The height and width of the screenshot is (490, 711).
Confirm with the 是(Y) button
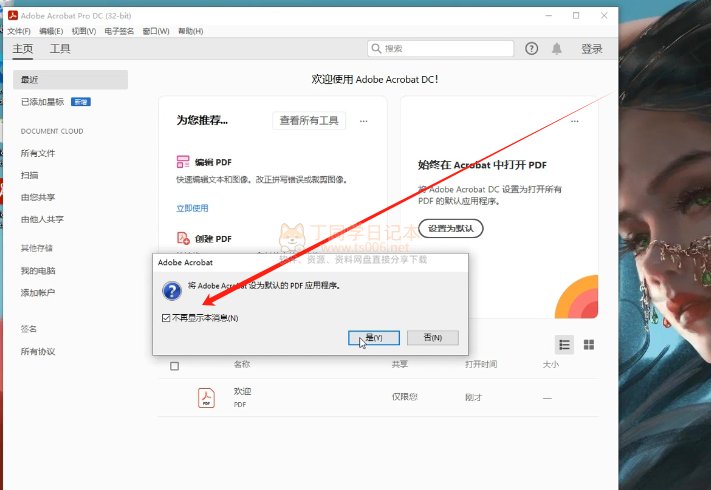[x=374, y=338]
